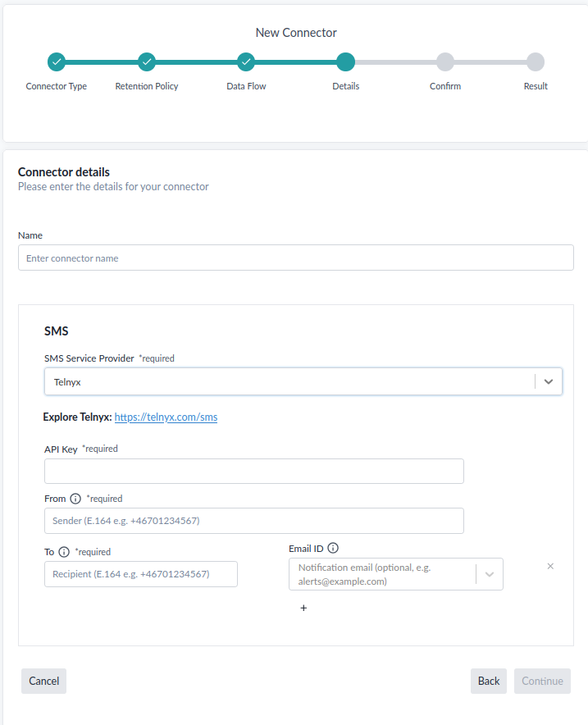
Task: Click the info icon beside Email ID
Action: point(333,549)
